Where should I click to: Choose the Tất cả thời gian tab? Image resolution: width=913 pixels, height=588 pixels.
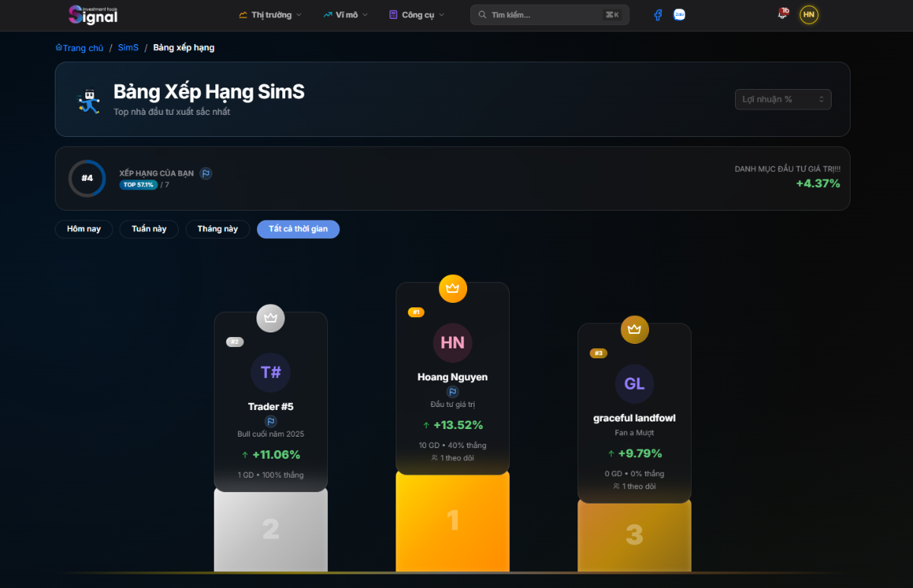tap(298, 229)
